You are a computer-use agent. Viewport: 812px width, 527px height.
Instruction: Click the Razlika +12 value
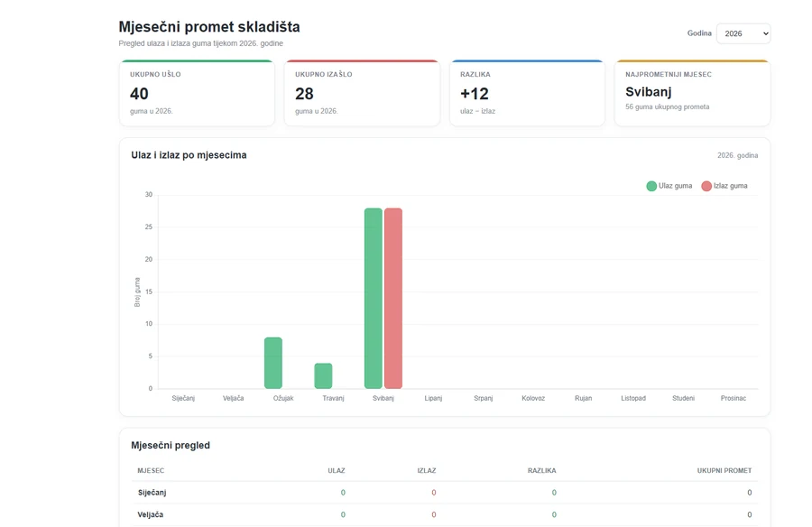475,94
